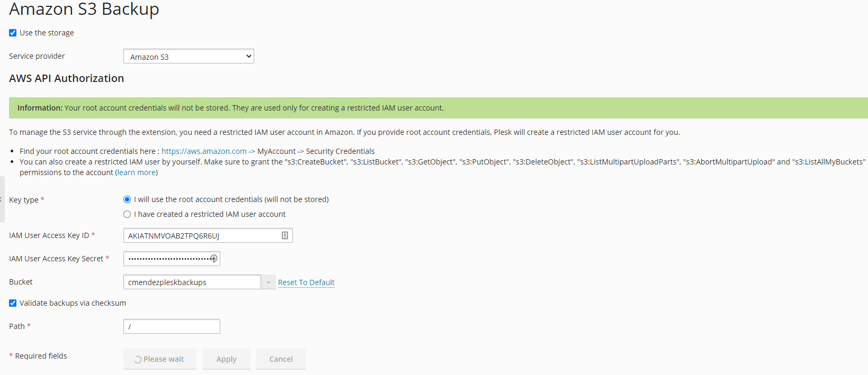Click into the Access Key Secret field

(167, 259)
